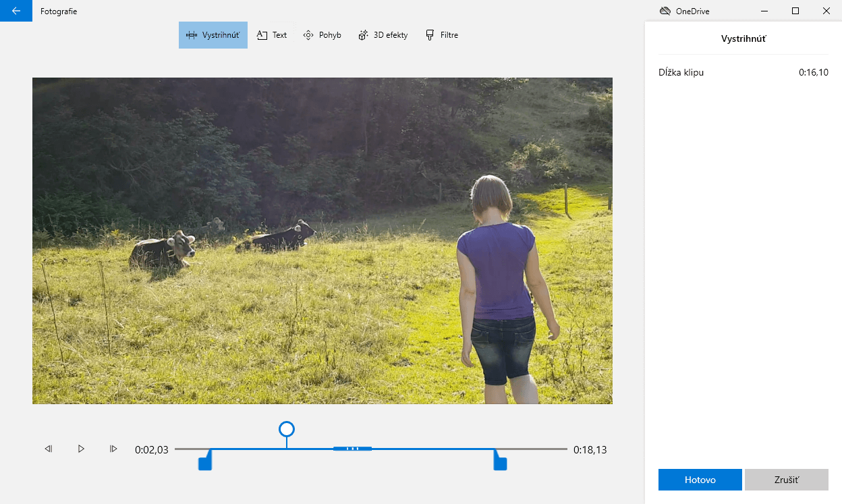
Task: Cancel the trim with Zrušiť
Action: [786, 480]
